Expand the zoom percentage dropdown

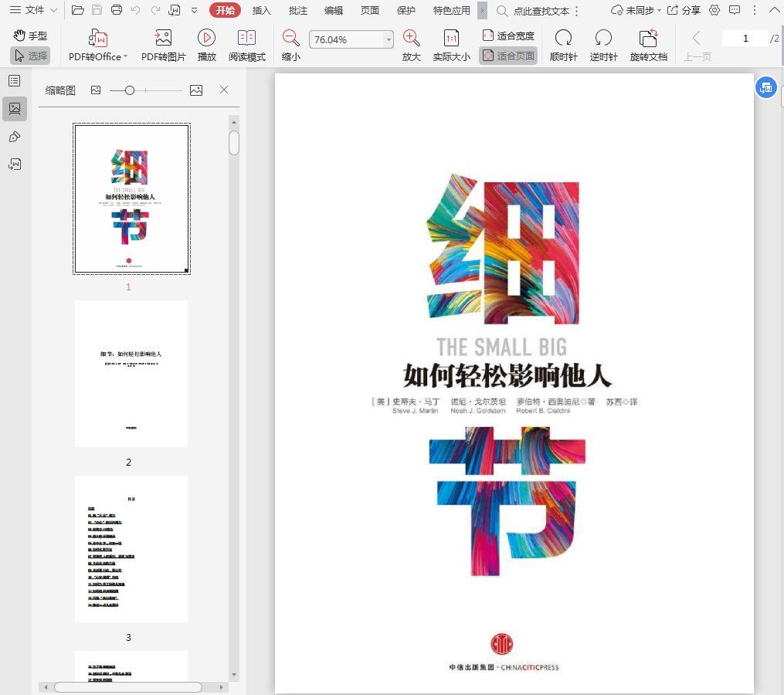[x=389, y=40]
